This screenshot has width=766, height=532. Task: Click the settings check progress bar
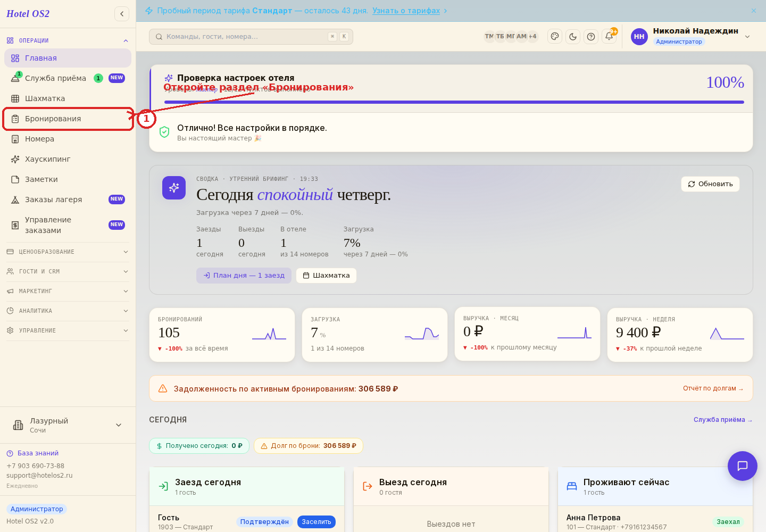tap(454, 102)
